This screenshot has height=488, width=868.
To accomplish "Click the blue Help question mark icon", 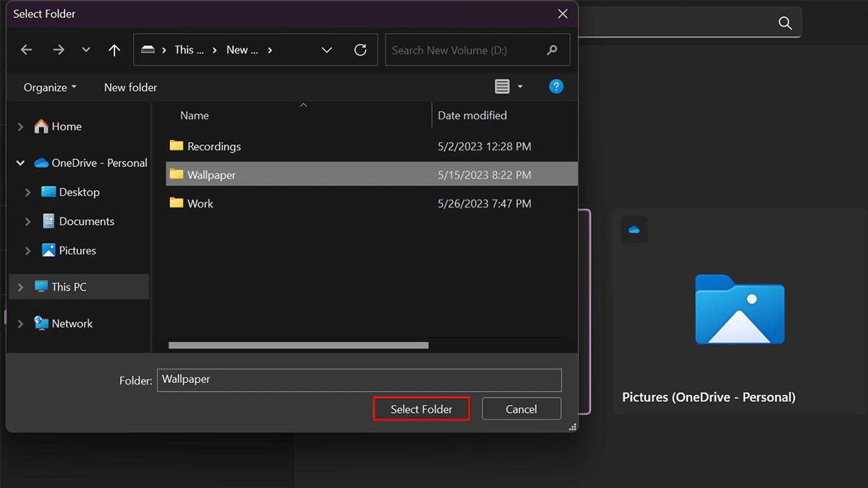I will point(556,87).
